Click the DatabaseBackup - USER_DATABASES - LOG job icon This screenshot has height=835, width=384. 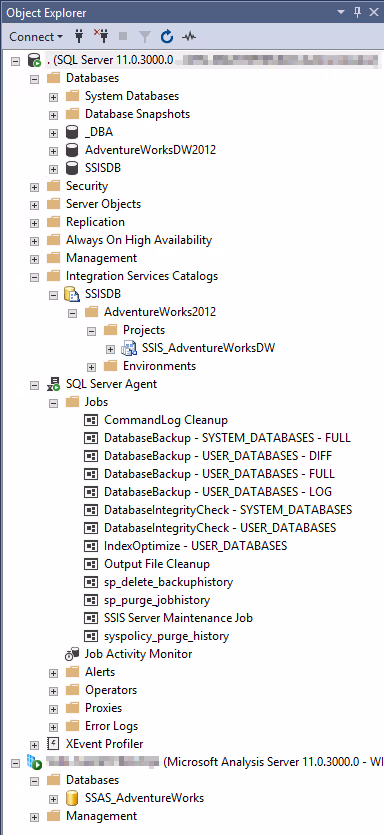[92, 492]
